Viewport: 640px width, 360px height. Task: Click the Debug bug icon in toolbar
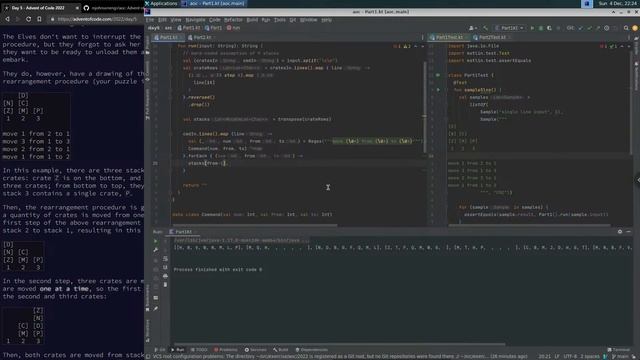[x=541, y=28]
